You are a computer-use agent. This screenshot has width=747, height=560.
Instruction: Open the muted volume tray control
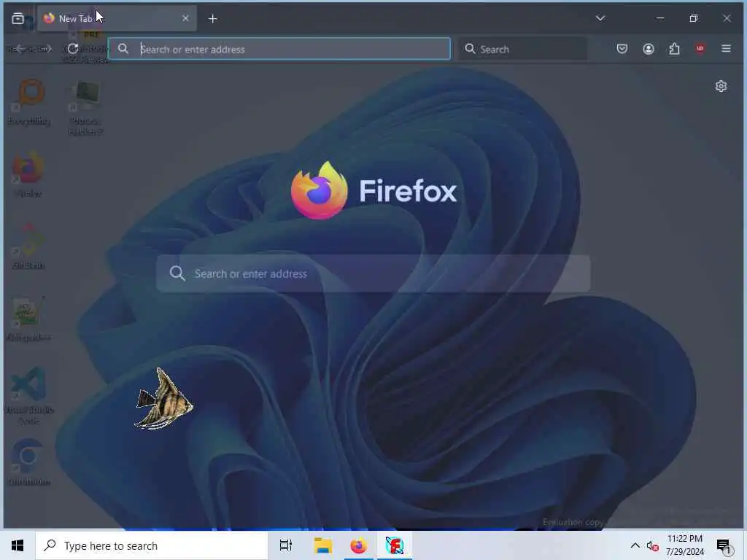pos(652,546)
